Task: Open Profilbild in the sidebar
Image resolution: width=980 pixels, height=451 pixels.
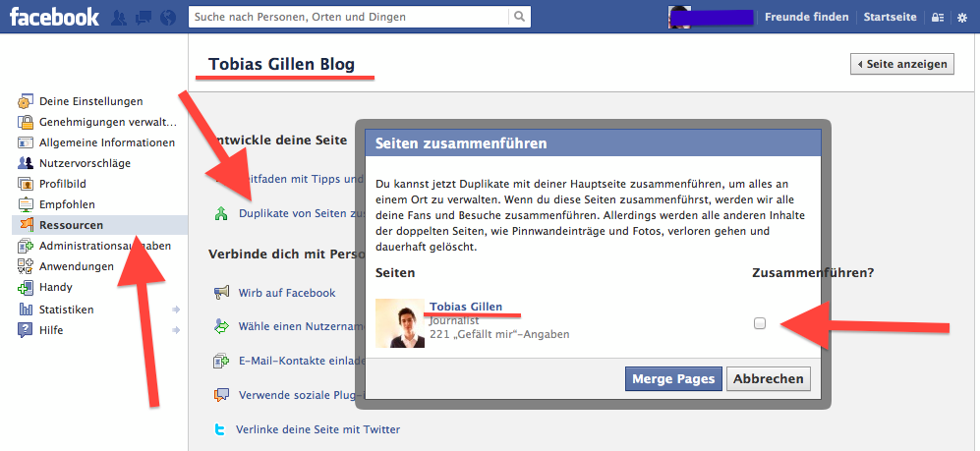Action: 63,184
